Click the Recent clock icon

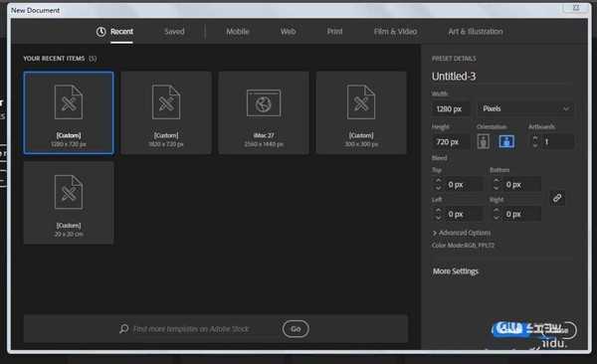pos(100,32)
